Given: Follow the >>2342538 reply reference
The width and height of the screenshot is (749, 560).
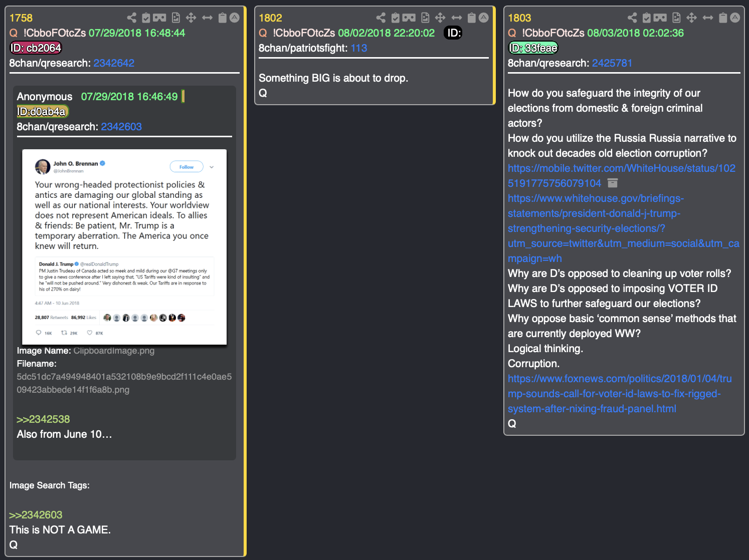Looking at the screenshot, I should 43,419.
